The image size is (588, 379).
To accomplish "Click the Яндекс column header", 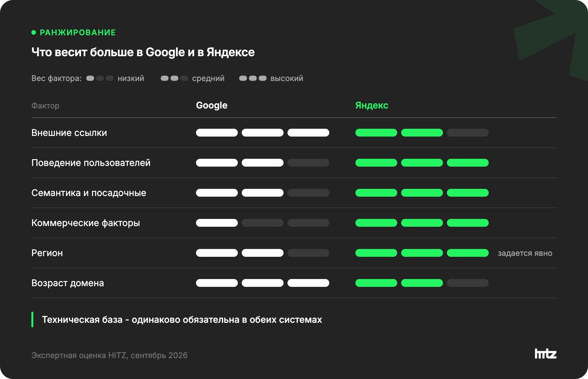I will pyautogui.click(x=372, y=105).
